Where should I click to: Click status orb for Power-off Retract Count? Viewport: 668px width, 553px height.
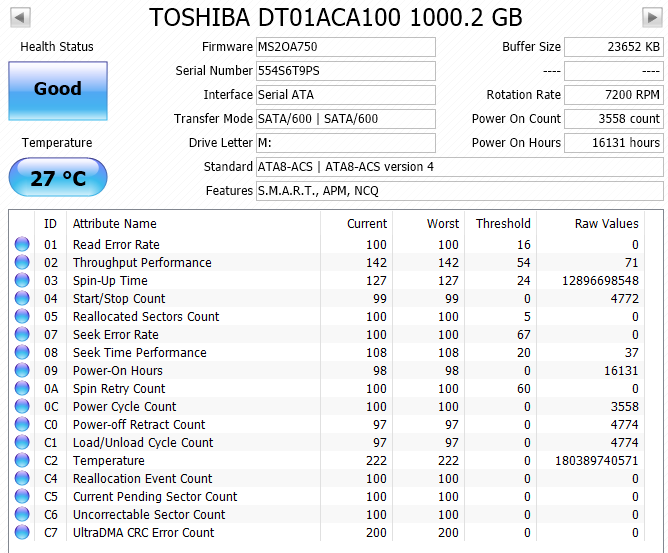click(x=22, y=424)
